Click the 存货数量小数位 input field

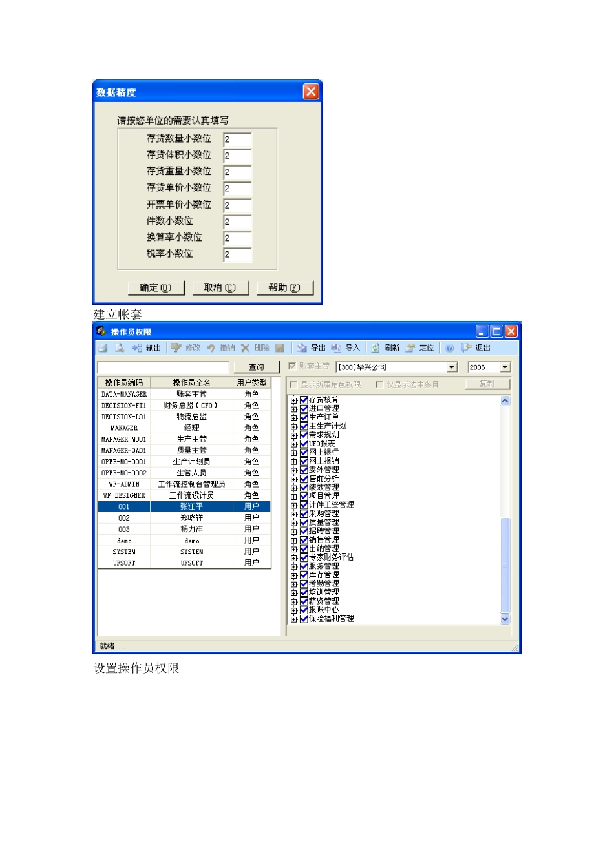[237, 139]
